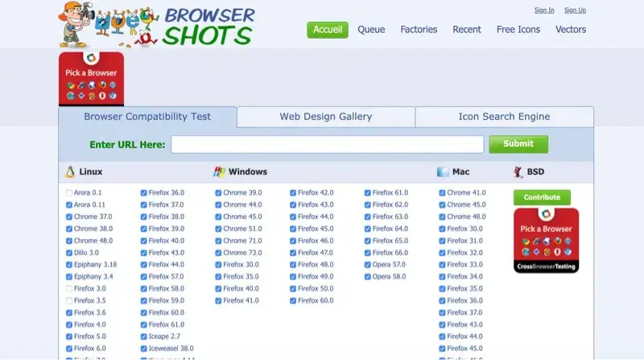Click the green Contribute button
The height and width of the screenshot is (360, 644).
(x=542, y=197)
